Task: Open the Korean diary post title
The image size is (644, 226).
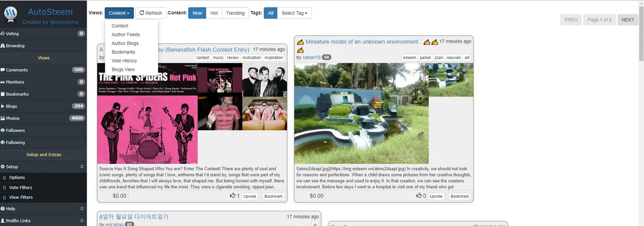Action: (134, 216)
